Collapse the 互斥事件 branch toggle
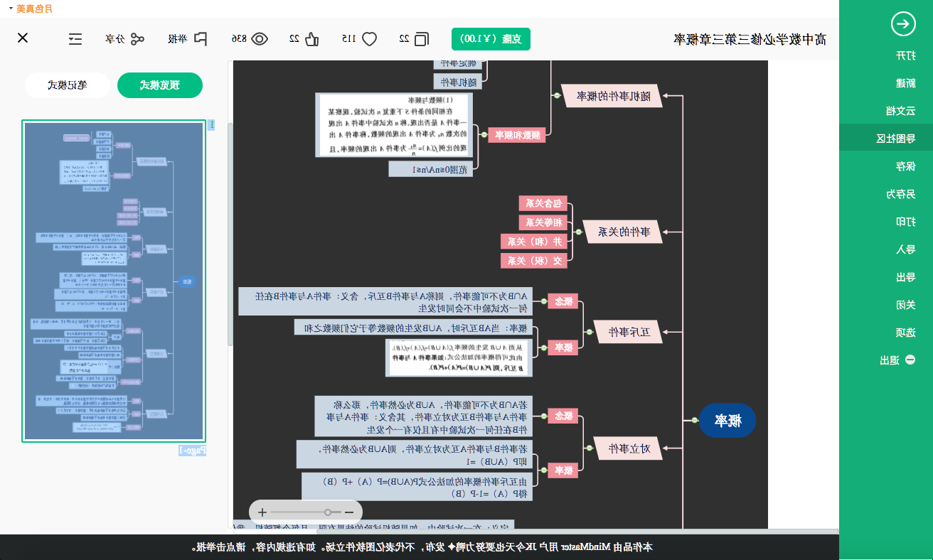 coord(589,331)
